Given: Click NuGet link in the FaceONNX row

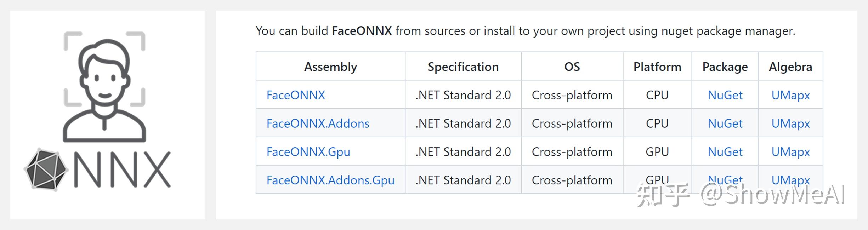Looking at the screenshot, I should [725, 95].
